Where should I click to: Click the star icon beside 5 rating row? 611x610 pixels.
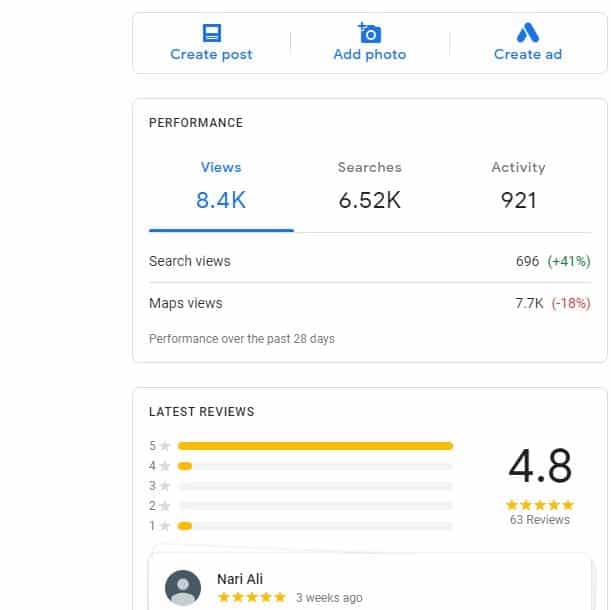click(165, 446)
